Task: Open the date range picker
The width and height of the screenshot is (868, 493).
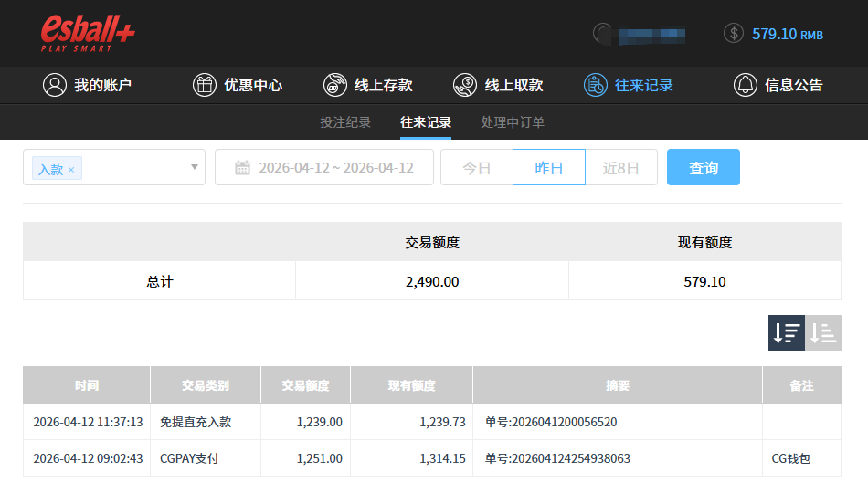Action: pos(324,168)
